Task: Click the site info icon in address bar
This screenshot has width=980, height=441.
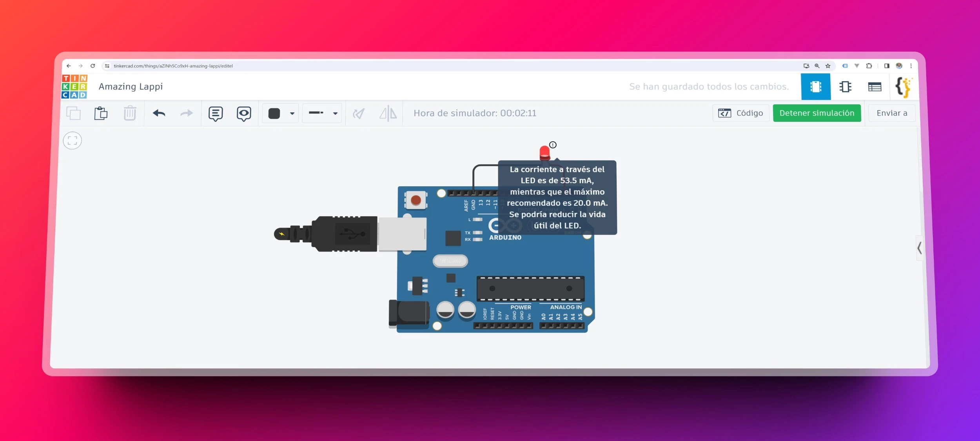Action: click(107, 66)
